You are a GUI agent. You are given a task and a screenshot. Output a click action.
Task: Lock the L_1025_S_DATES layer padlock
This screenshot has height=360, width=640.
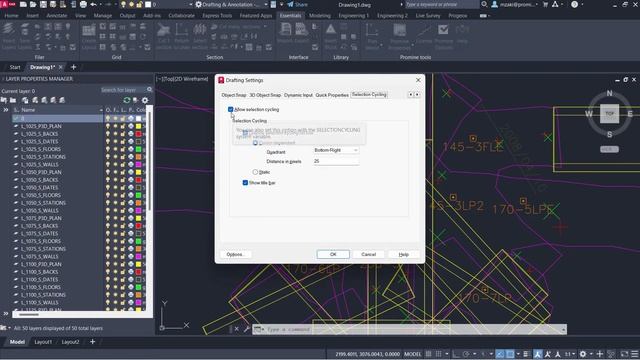click(x=123, y=142)
